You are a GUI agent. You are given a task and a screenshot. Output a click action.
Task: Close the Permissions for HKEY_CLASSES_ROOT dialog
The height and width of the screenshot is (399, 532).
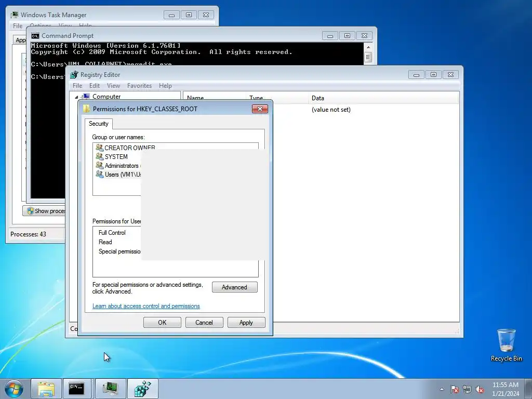[260, 109]
